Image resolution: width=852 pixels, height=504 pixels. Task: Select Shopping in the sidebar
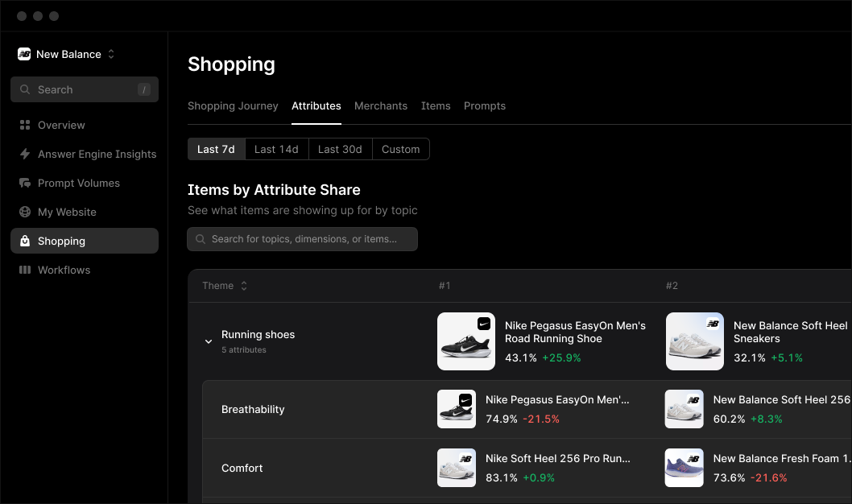(x=85, y=241)
